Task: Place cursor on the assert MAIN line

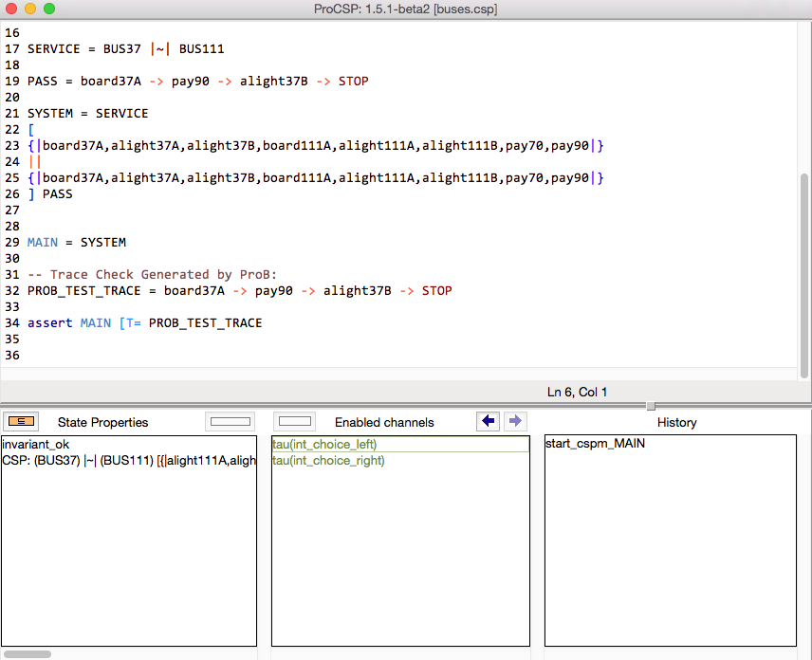Action: click(x=144, y=323)
